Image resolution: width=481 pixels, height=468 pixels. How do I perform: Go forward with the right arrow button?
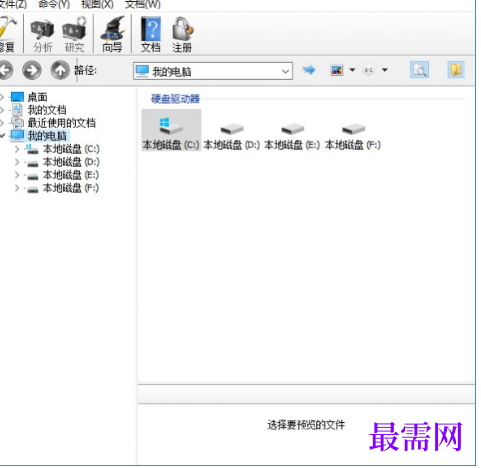pyautogui.click(x=32, y=70)
